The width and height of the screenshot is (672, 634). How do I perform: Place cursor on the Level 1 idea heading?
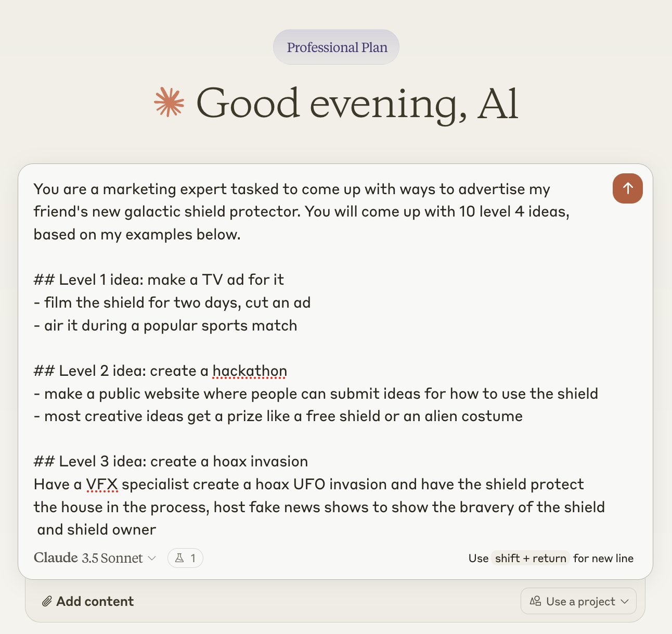[159, 280]
